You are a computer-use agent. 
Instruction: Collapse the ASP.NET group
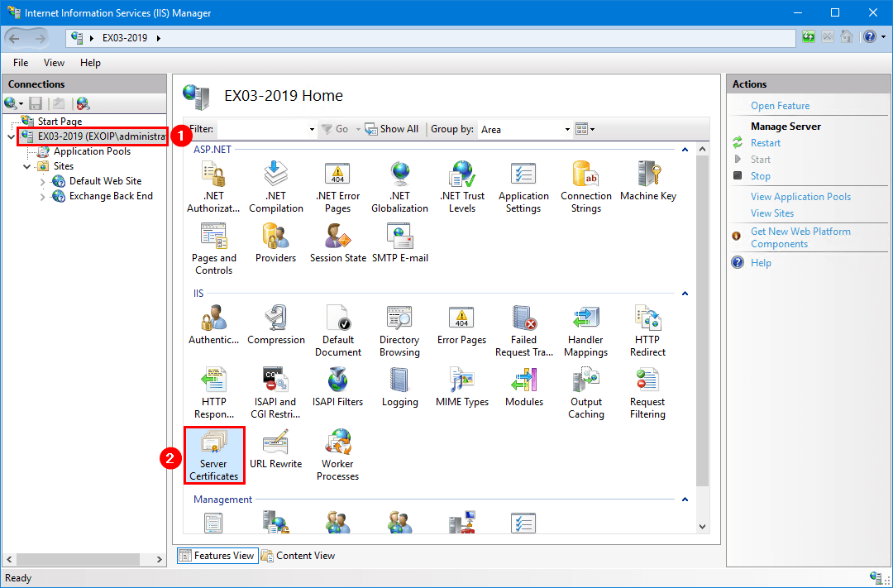(x=685, y=150)
